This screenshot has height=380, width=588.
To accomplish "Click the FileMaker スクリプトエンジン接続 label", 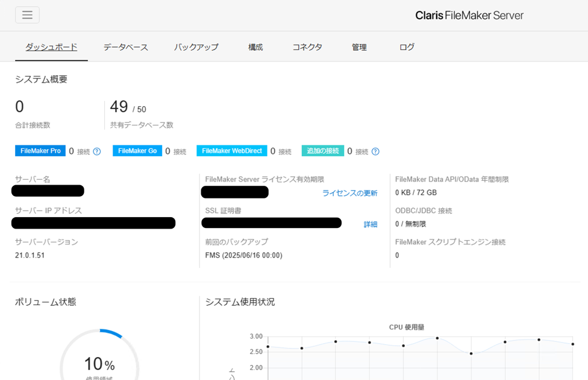I will click(451, 242).
